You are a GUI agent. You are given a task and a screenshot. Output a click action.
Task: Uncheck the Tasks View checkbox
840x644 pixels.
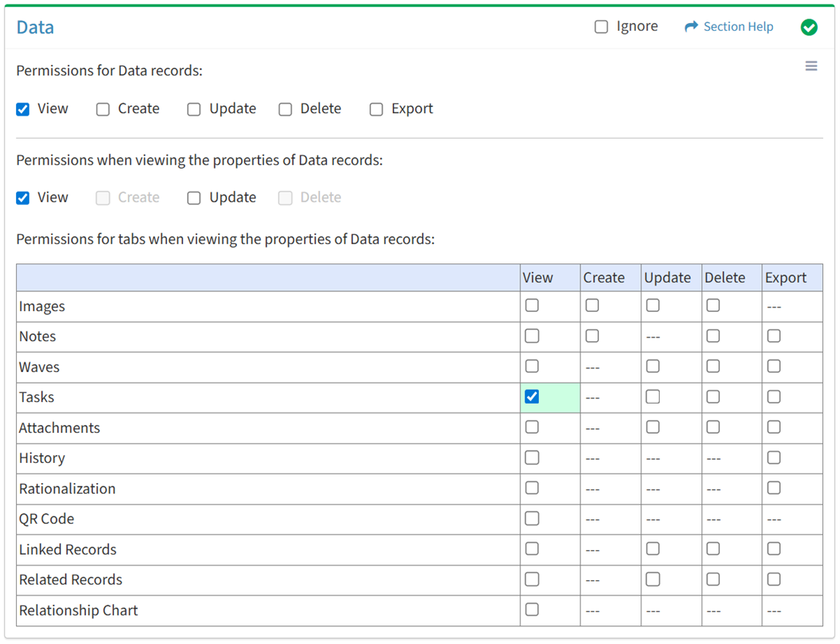coord(532,397)
